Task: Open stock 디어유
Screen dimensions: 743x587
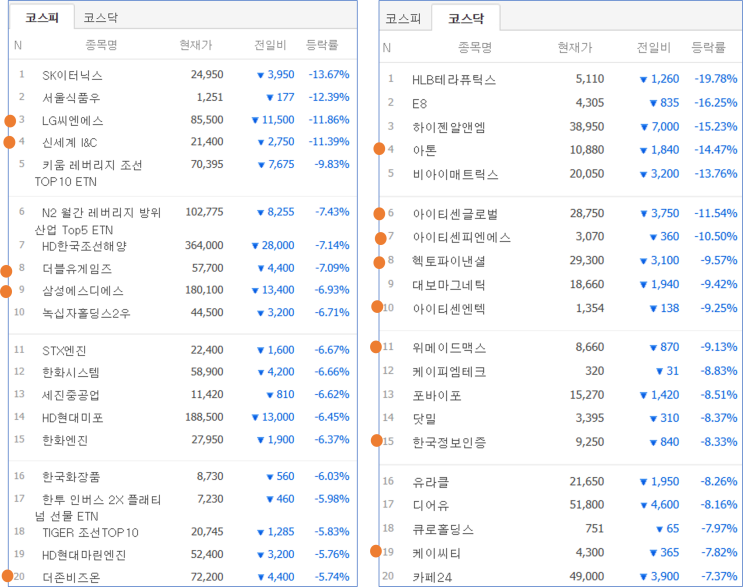Action: point(430,506)
